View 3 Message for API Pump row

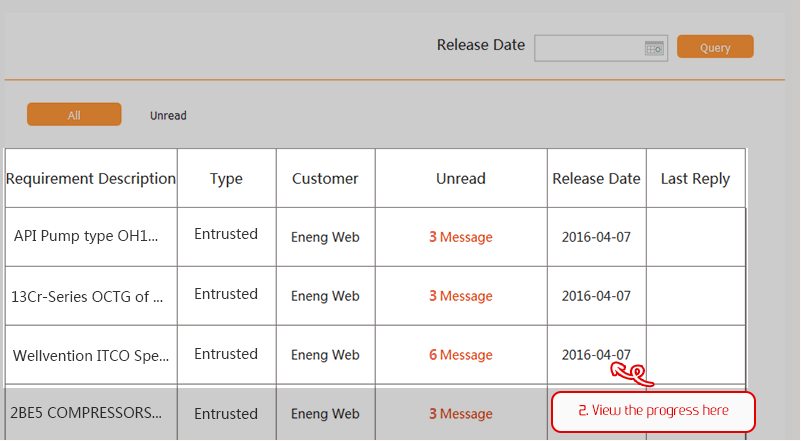(461, 238)
